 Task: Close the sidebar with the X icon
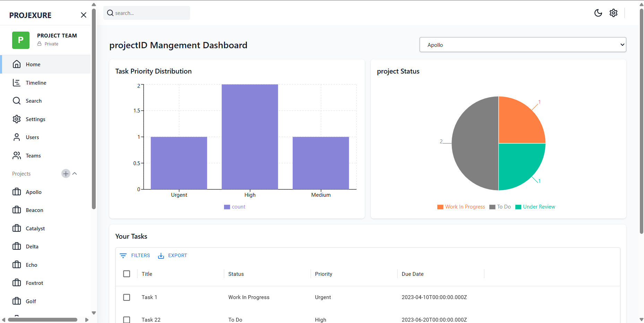pyautogui.click(x=84, y=15)
